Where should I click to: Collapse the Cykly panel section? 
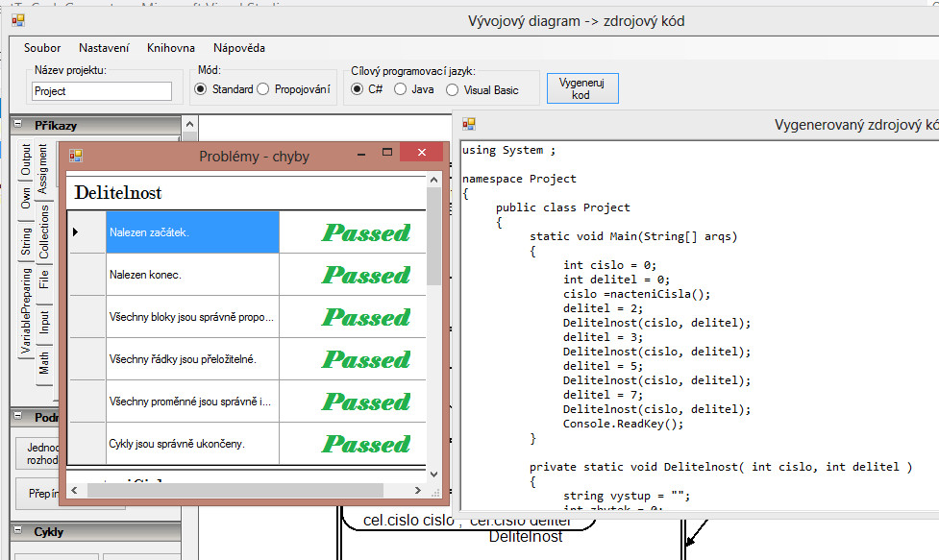(x=18, y=530)
